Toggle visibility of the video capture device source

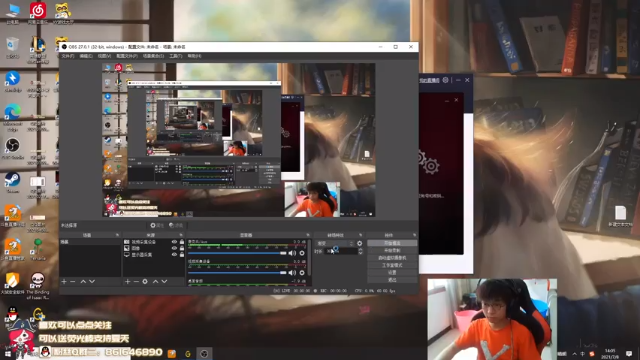coord(174,242)
